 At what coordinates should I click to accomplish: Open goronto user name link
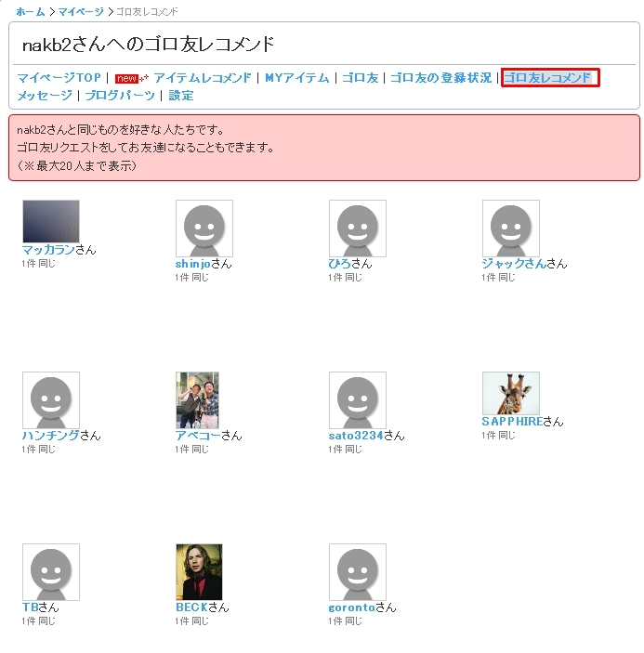(x=352, y=607)
